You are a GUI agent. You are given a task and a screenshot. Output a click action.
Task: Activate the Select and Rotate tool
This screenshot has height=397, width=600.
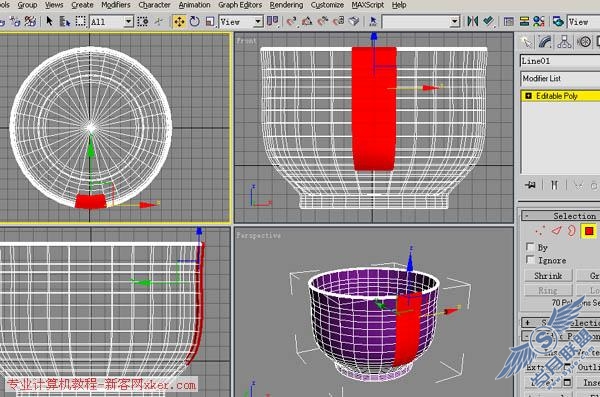coord(195,21)
